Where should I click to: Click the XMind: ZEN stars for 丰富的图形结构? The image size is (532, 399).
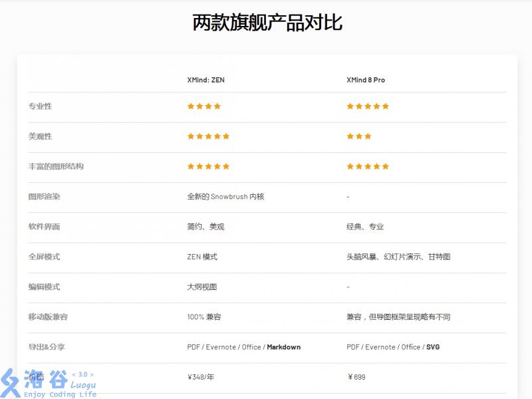[x=208, y=166]
